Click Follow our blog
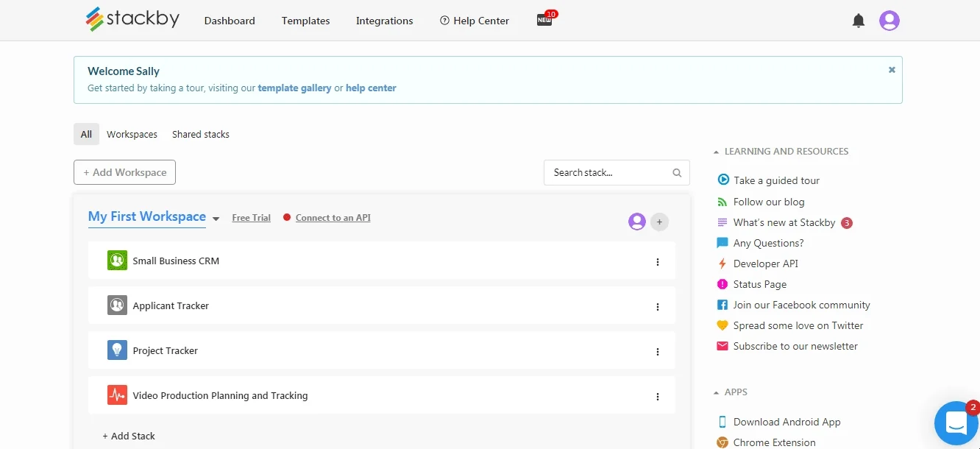Image resolution: width=980 pixels, height=449 pixels. (769, 202)
